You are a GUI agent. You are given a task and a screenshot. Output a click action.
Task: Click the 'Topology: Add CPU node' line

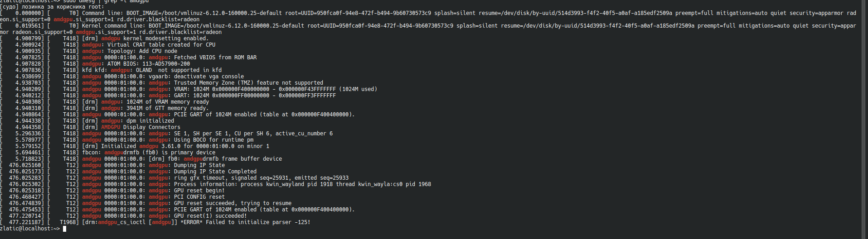[x=142, y=51]
